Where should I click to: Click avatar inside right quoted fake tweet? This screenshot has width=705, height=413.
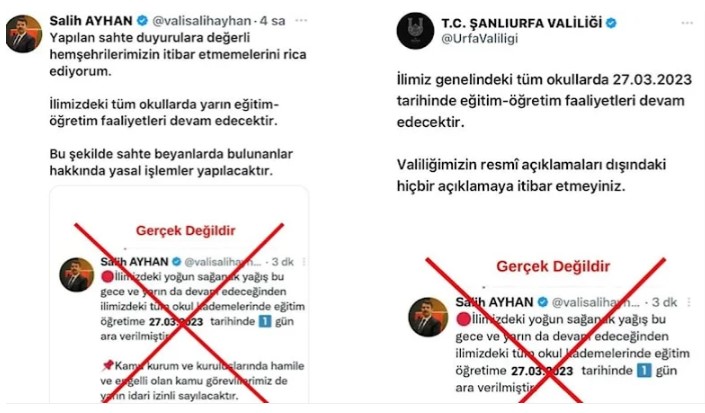coord(428,317)
